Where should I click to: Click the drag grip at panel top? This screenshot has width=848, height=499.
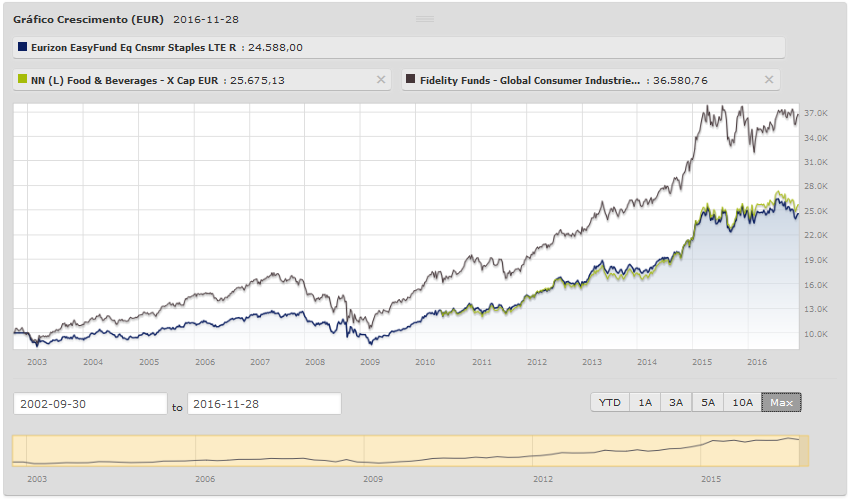click(x=424, y=19)
